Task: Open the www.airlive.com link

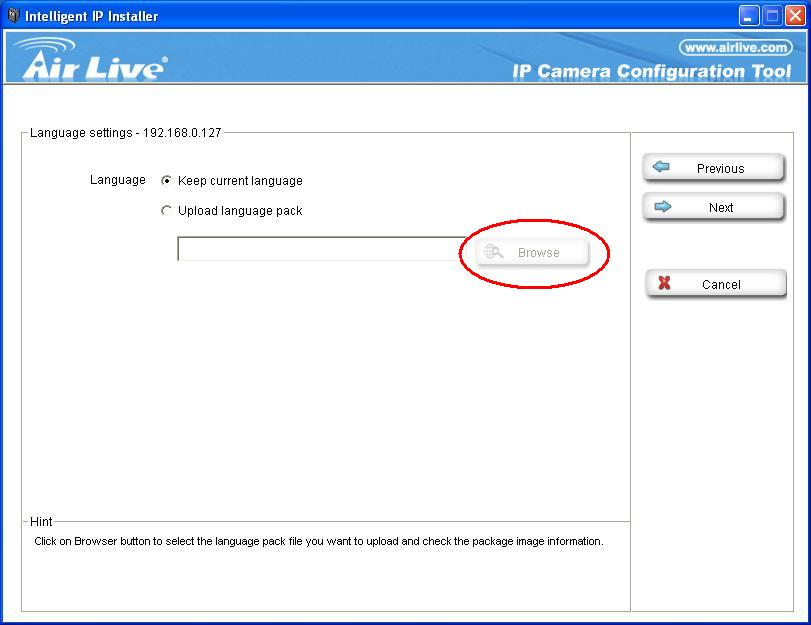Action: (735, 47)
